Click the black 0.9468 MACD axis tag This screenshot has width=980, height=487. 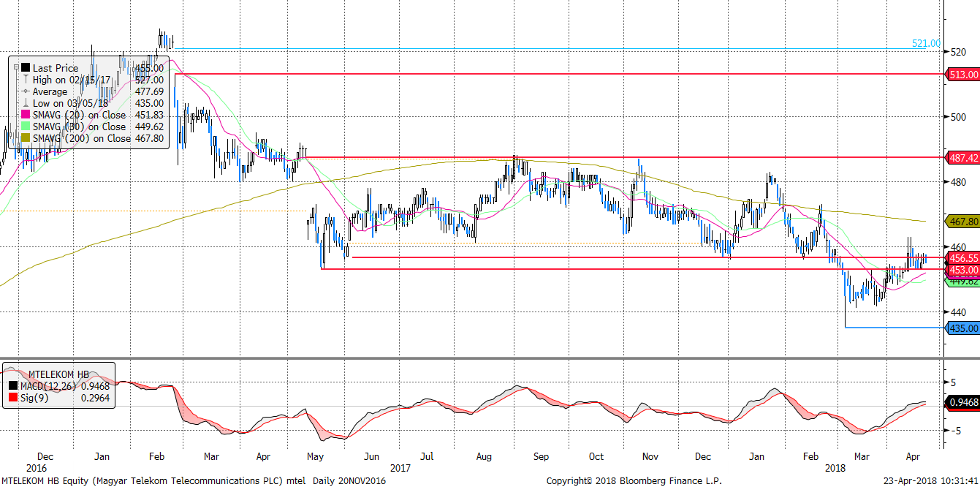pos(963,402)
